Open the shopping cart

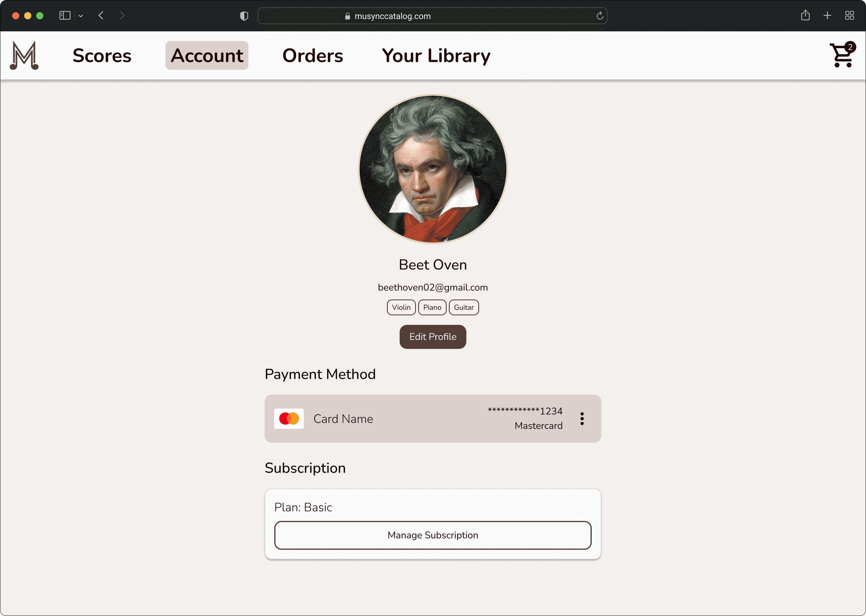pyautogui.click(x=842, y=55)
